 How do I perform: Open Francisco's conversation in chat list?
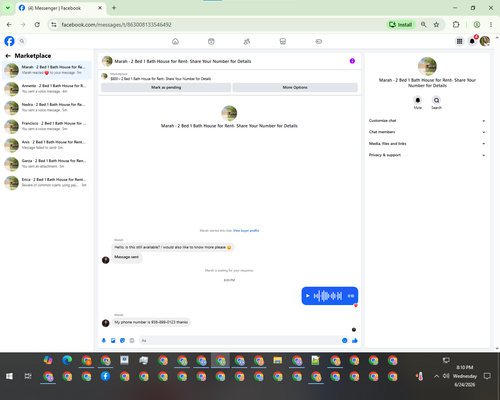47,126
